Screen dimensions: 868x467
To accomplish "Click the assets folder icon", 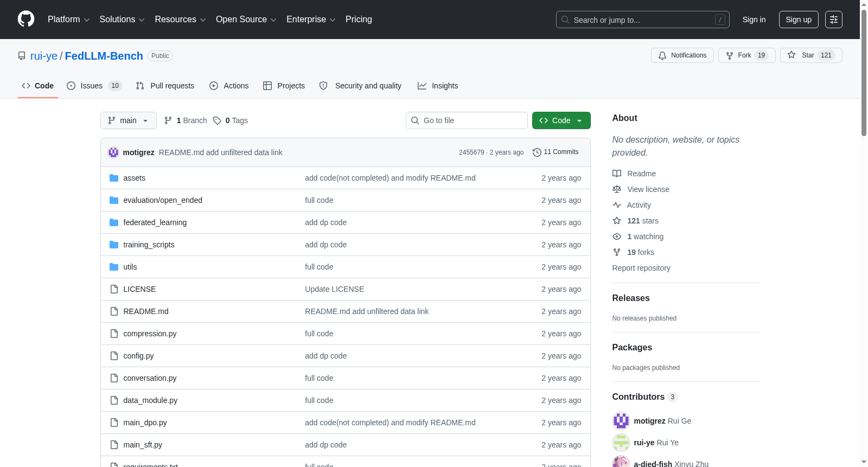I will 114,178.
